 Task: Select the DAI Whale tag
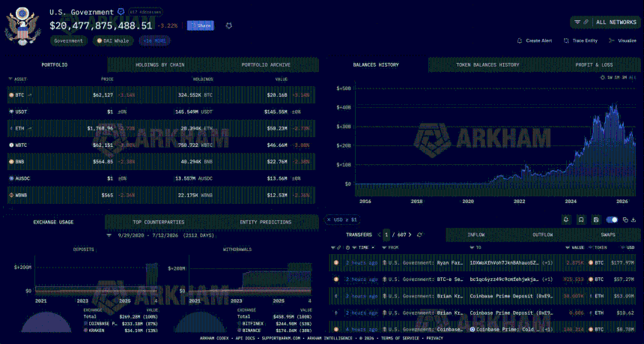(113, 40)
